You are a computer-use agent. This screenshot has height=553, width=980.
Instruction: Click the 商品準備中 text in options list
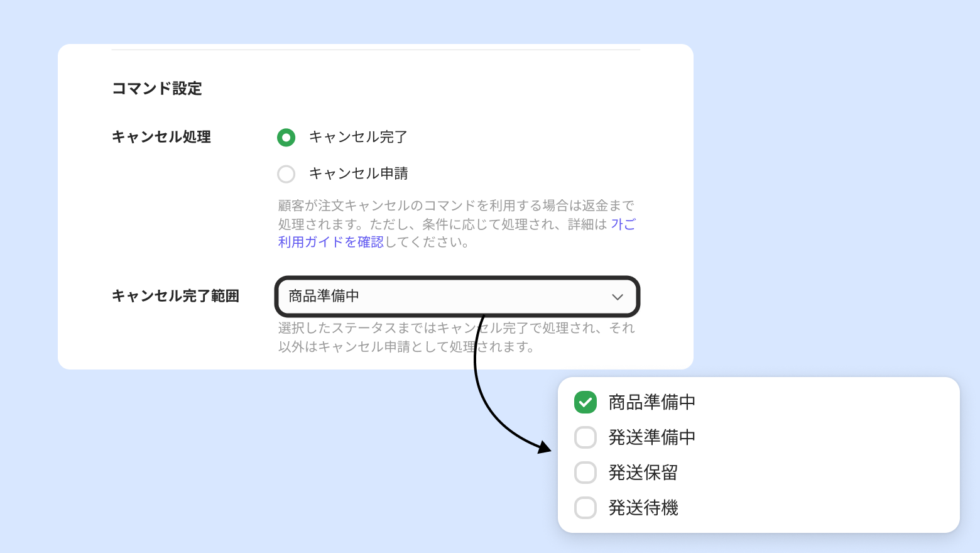click(651, 402)
